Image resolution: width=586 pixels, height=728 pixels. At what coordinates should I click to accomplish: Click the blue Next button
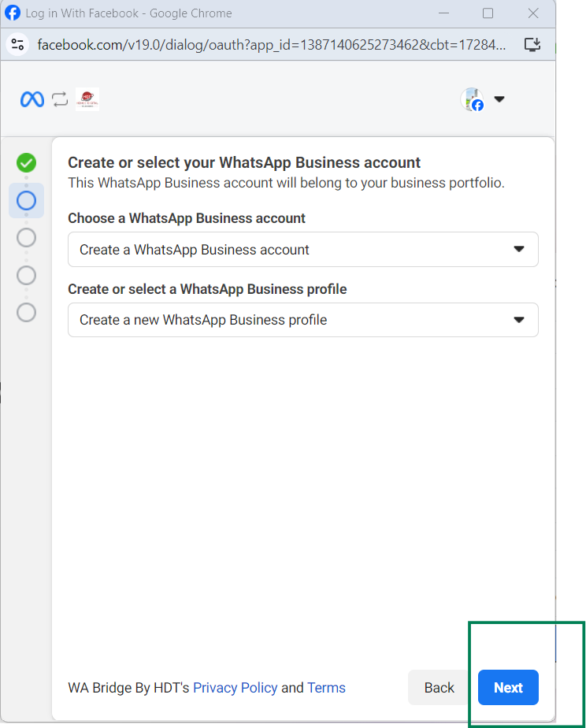coord(508,688)
